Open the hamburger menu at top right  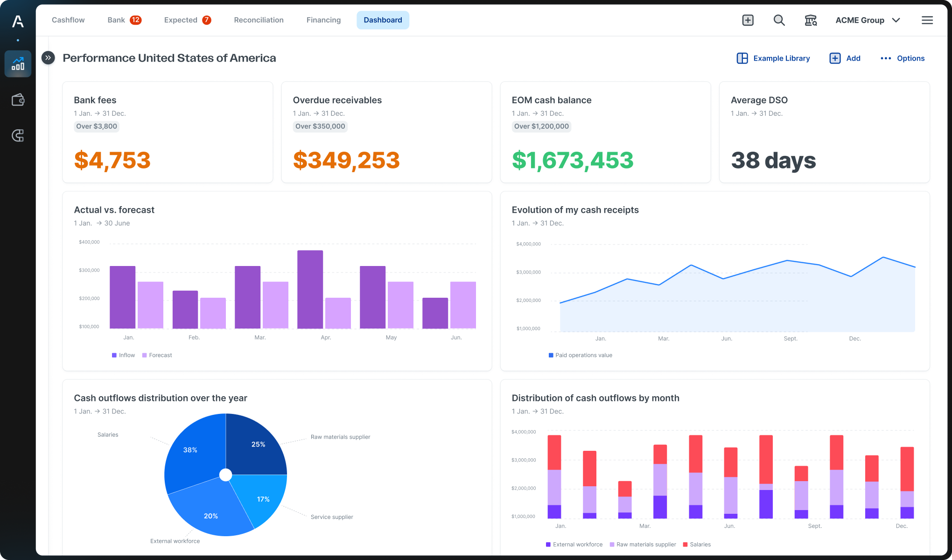927,20
